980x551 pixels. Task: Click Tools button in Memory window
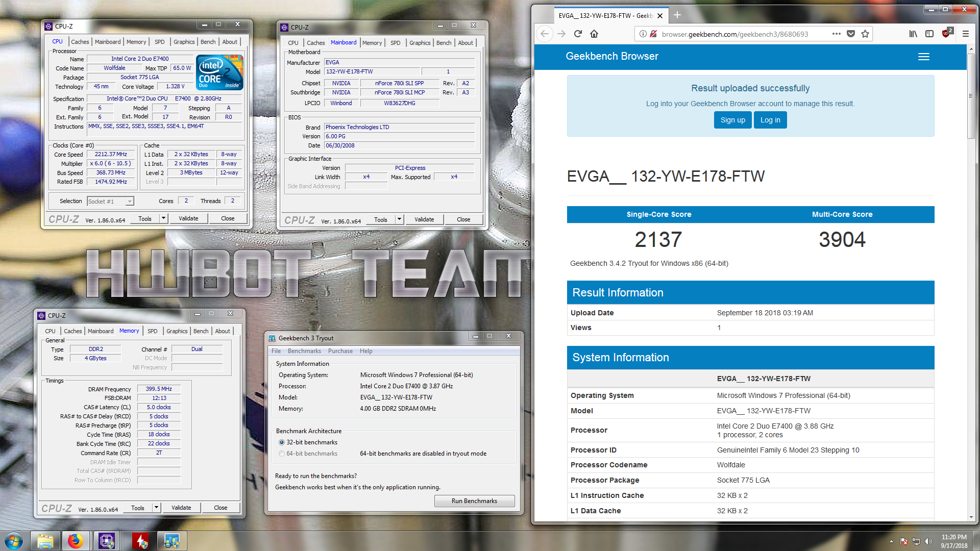(138, 508)
